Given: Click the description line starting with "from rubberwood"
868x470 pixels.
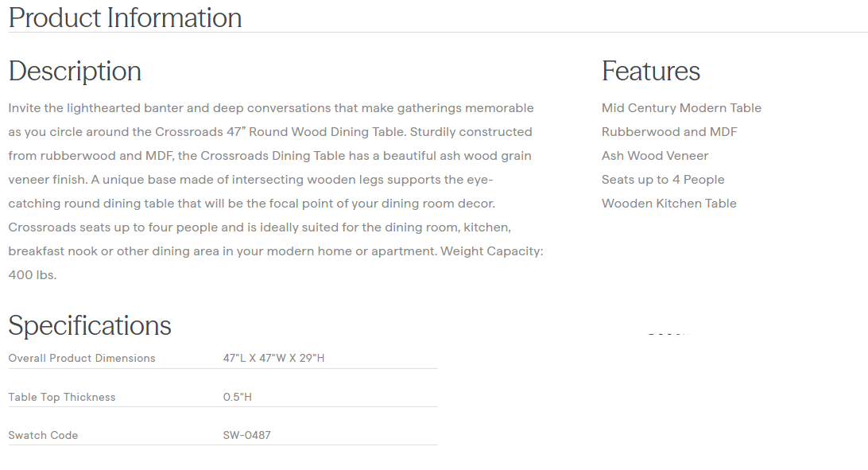Looking at the screenshot, I should coord(270,156).
